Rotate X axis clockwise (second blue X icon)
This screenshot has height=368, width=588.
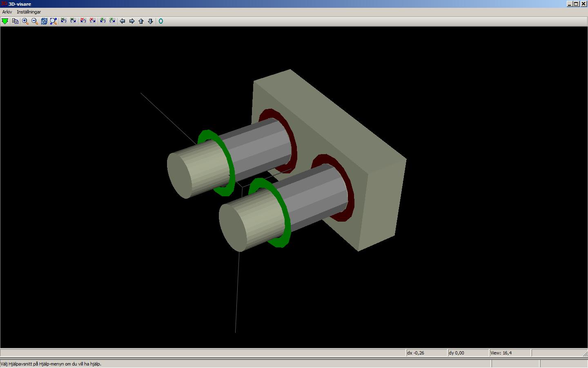tap(73, 21)
